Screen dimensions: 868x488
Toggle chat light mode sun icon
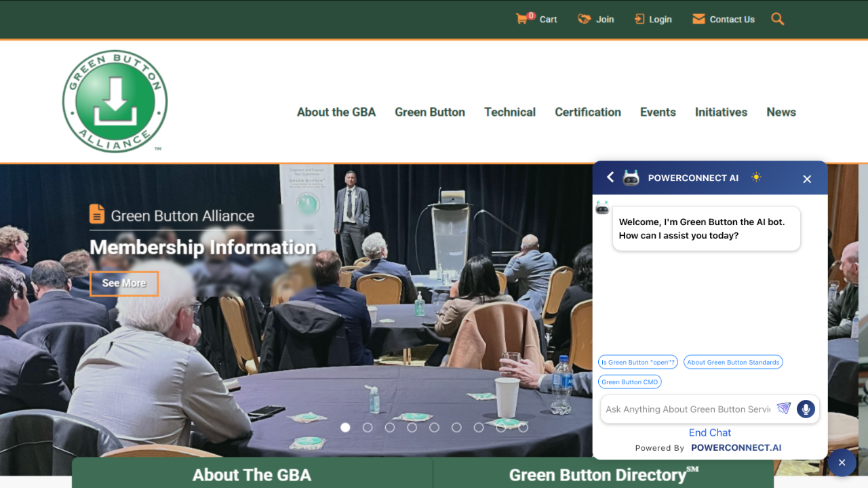pos(756,178)
